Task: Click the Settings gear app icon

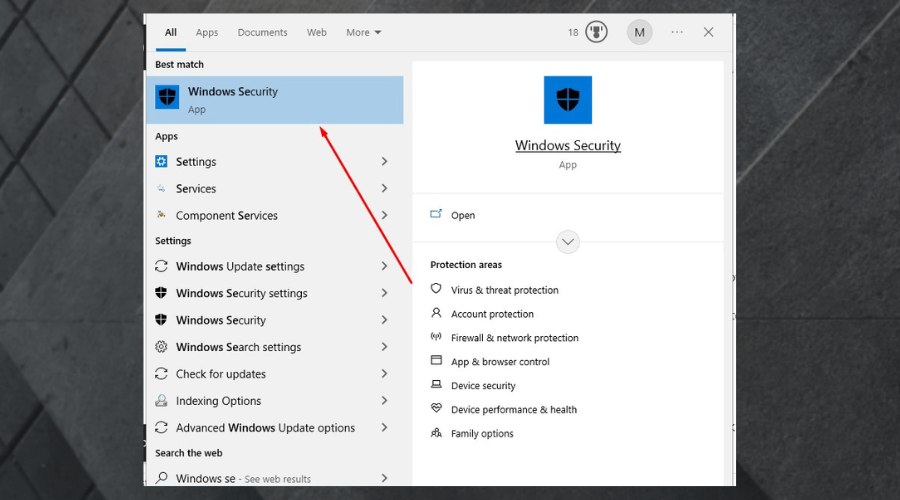Action: [x=161, y=161]
